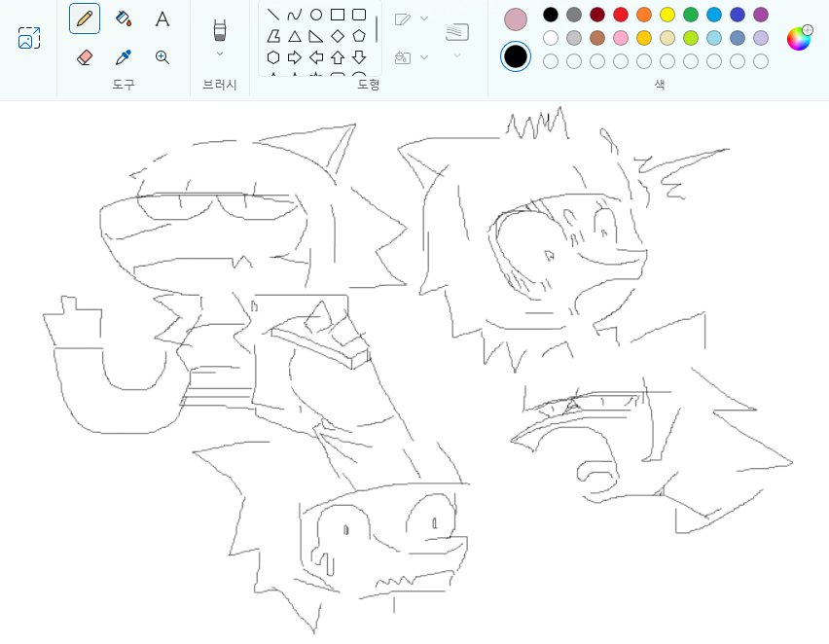The height and width of the screenshot is (644, 829).
Task: Select the Right triangle shape
Action: [316, 36]
